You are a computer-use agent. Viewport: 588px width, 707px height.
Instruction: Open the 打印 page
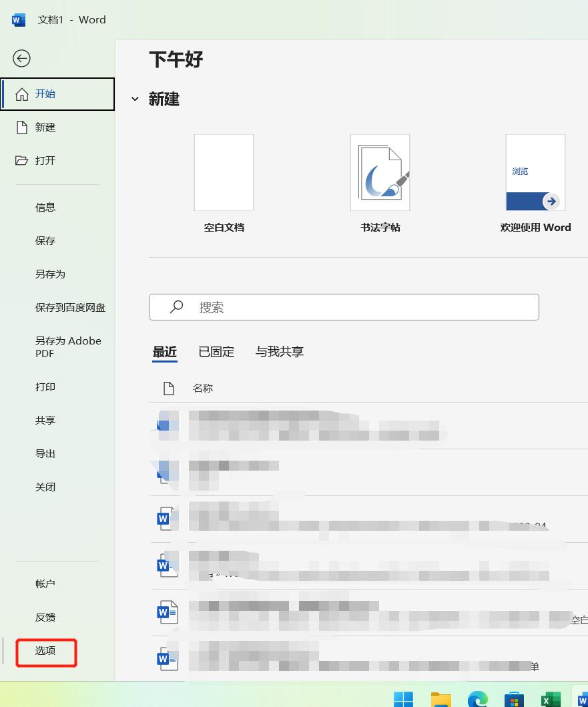click(45, 387)
